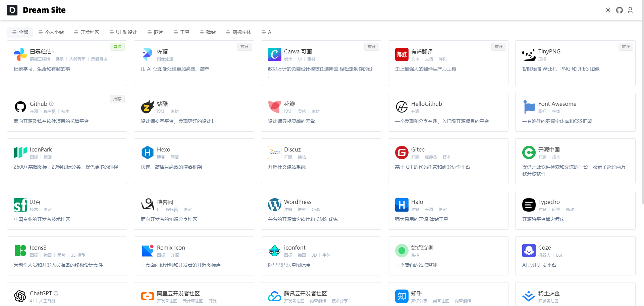Click the Discuz logo icon
Viewport: 644px width, 306px height.
275,152
